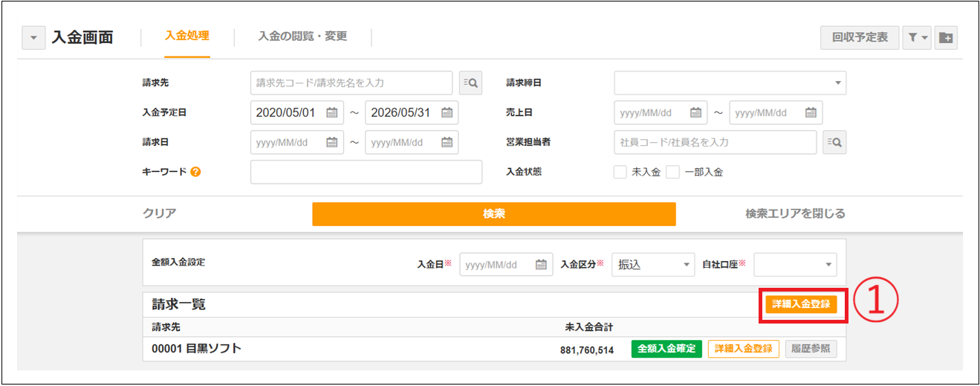The width and height of the screenshot is (980, 386).
Task: Open 営業担当者 lookup search icon
Action: (834, 142)
